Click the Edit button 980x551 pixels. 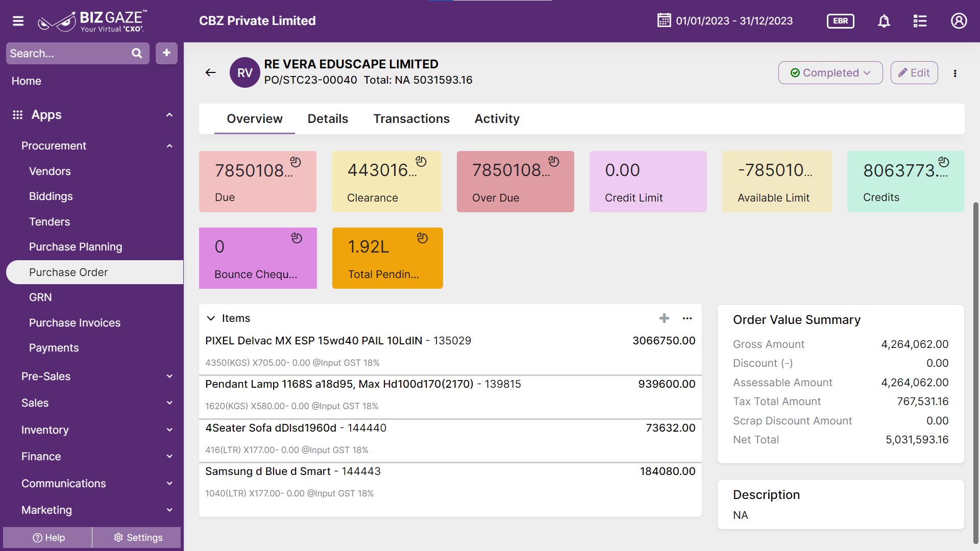914,72
